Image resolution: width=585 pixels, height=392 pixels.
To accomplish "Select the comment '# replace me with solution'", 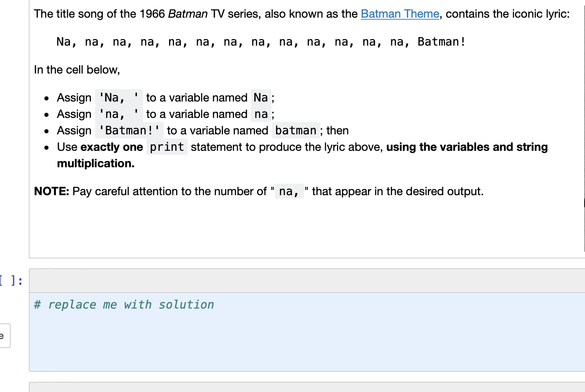I will tap(124, 304).
